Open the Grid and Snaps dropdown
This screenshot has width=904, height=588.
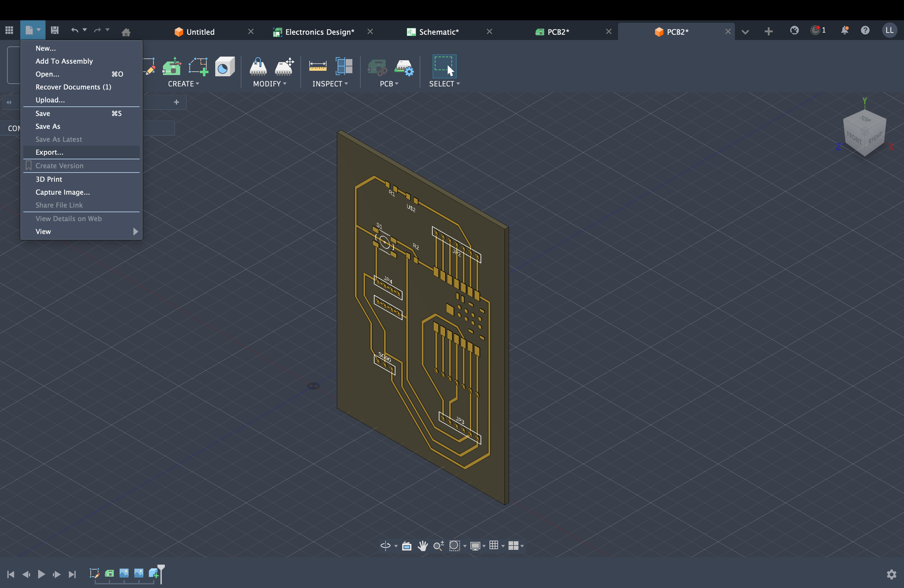(x=494, y=546)
